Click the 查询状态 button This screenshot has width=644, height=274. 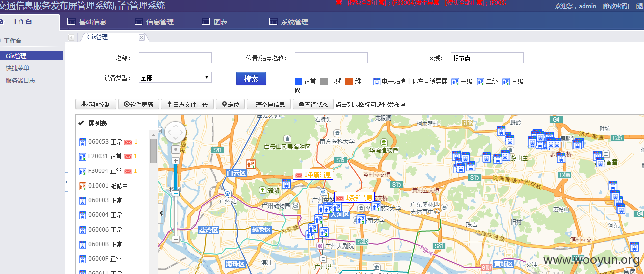point(313,104)
